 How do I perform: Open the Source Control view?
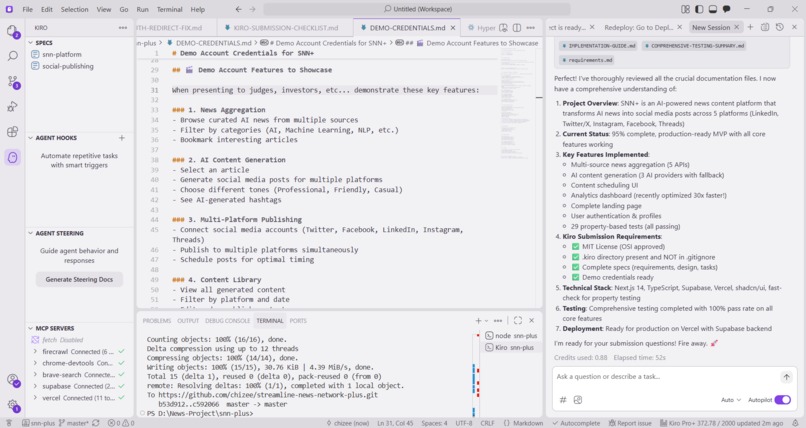coord(12,81)
